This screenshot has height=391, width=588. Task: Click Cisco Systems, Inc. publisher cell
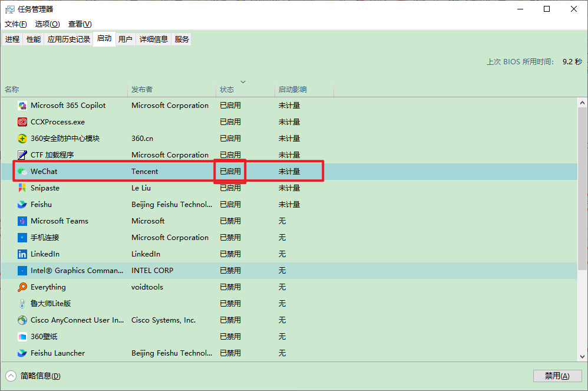164,320
